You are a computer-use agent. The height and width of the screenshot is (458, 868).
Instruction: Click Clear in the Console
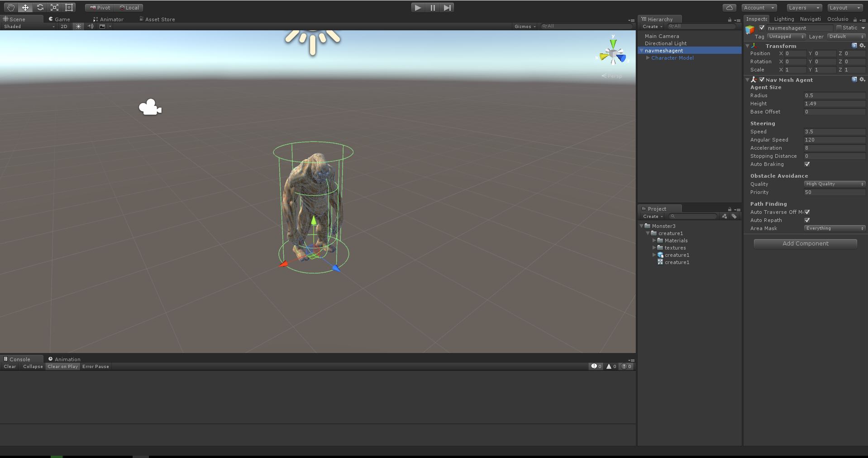click(10, 366)
